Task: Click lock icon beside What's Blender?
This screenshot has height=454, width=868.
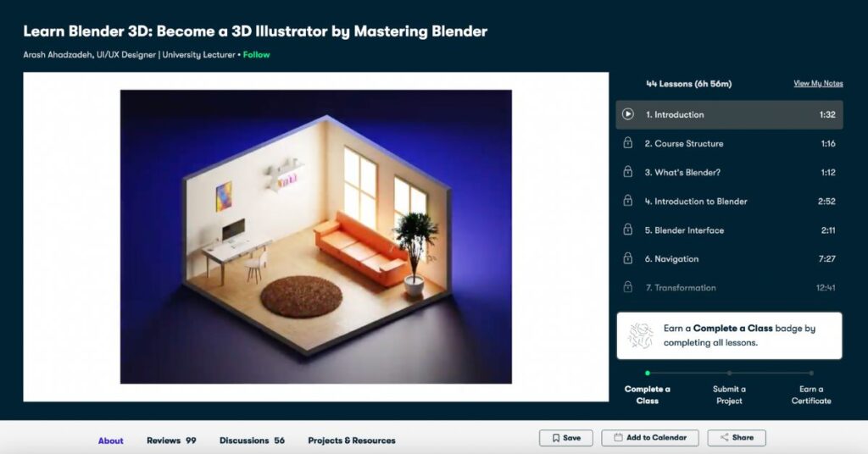Action: pos(628,172)
